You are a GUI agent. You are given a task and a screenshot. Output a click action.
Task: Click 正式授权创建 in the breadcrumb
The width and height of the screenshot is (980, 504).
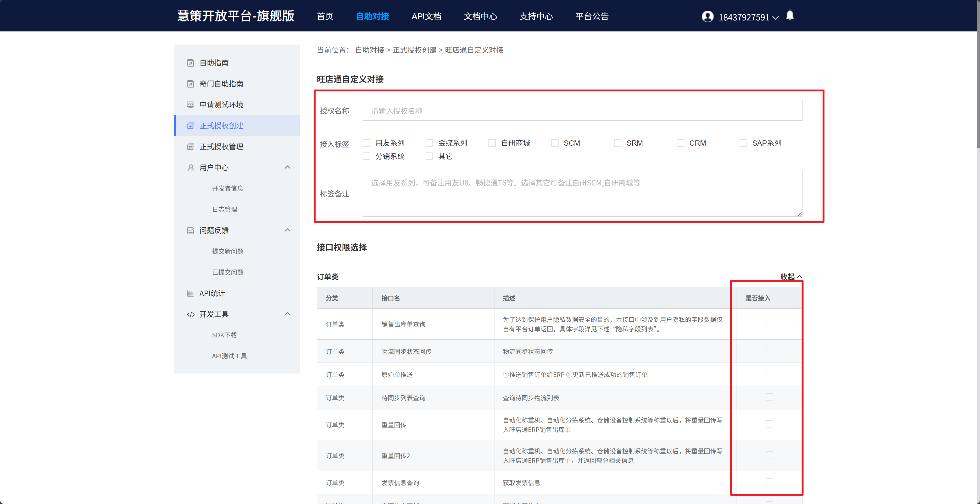click(x=414, y=50)
